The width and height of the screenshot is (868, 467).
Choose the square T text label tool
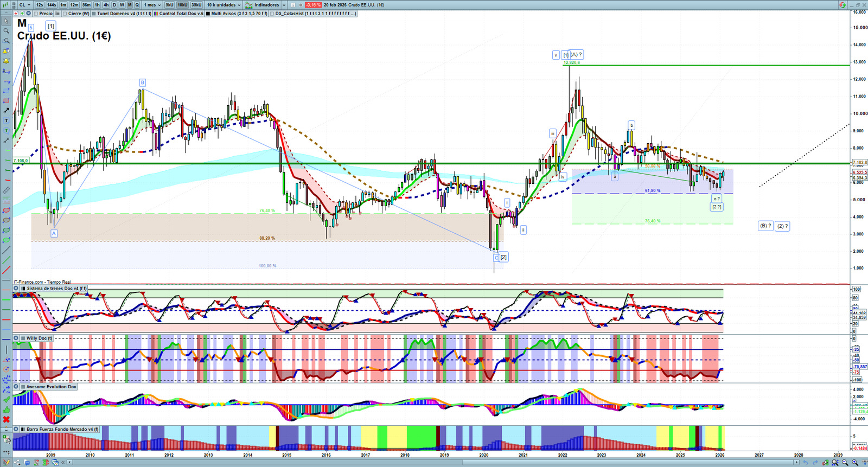click(6, 120)
